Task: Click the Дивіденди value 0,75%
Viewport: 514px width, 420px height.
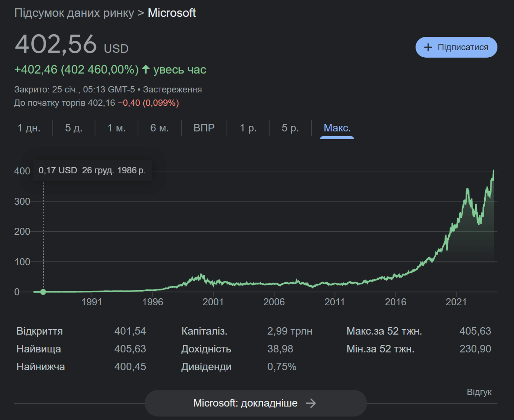Action: tap(282, 366)
